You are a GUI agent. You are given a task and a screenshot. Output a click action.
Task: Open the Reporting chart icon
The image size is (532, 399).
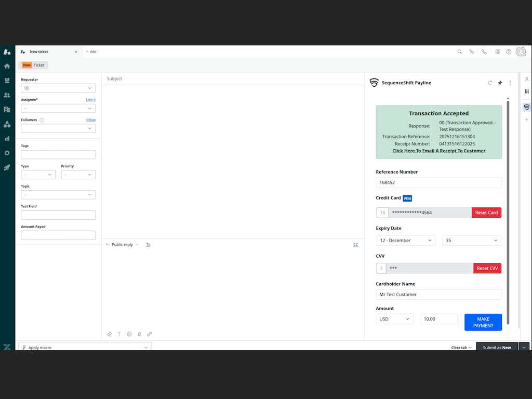[7, 138]
